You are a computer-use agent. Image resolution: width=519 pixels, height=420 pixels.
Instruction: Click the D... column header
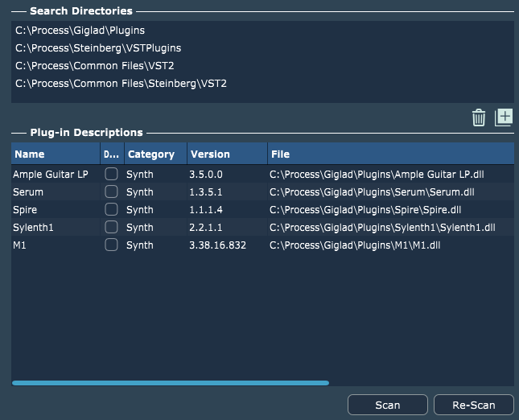point(112,154)
